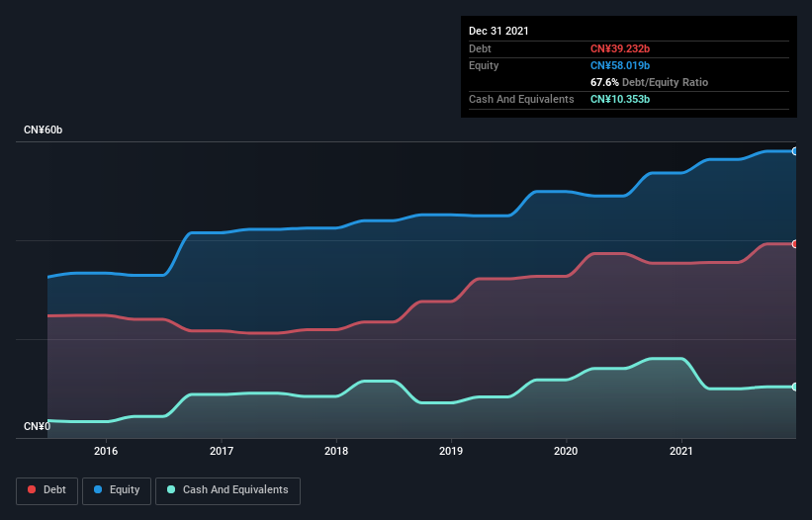Click the teal Cash legend dot
The image size is (812, 520).
coord(171,489)
